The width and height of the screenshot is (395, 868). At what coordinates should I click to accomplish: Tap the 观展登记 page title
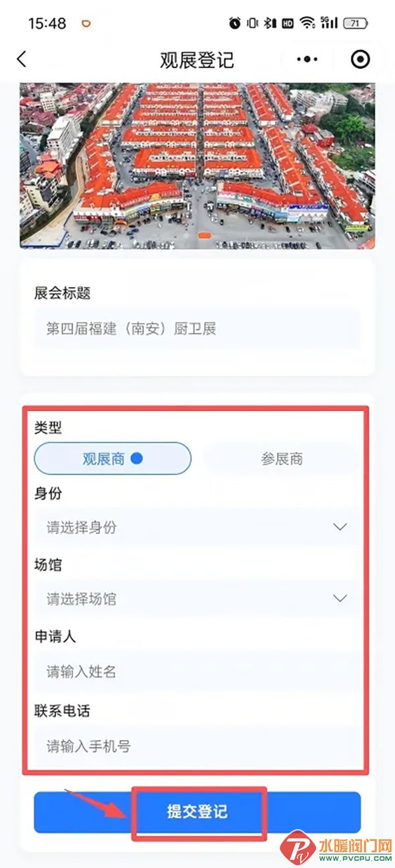(197, 60)
